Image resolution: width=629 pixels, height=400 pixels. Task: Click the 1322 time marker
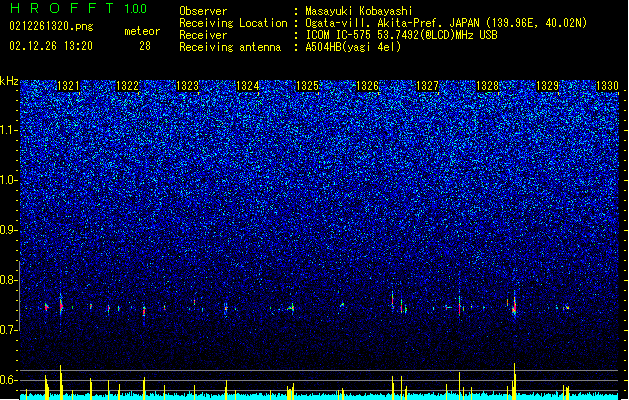click(128, 86)
